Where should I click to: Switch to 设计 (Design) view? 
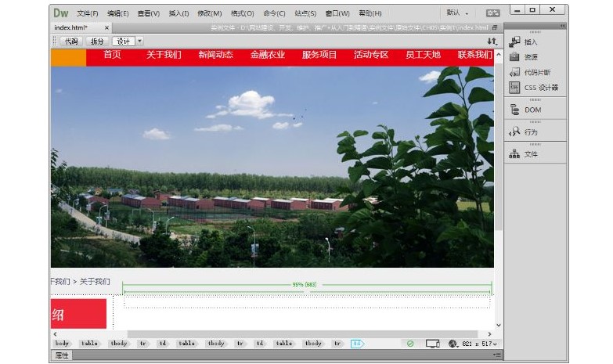[123, 41]
